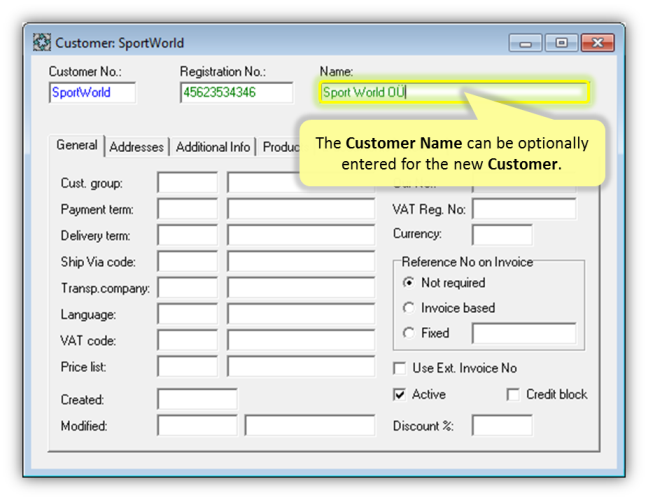
Task: Click the Ship Via description field
Action: 301,261
